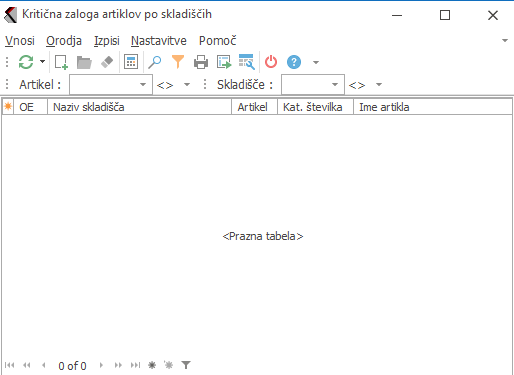514x375 pixels.
Task: Open the dropdown arrow after Artikel <>
Action: pos(187,85)
